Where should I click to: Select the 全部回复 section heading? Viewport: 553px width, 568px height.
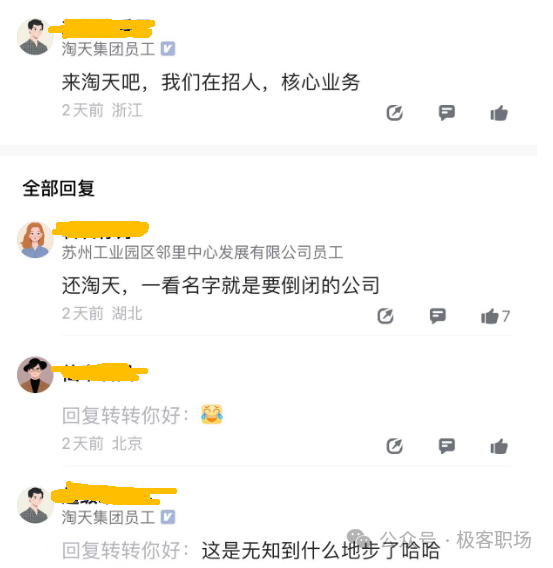[x=59, y=188]
